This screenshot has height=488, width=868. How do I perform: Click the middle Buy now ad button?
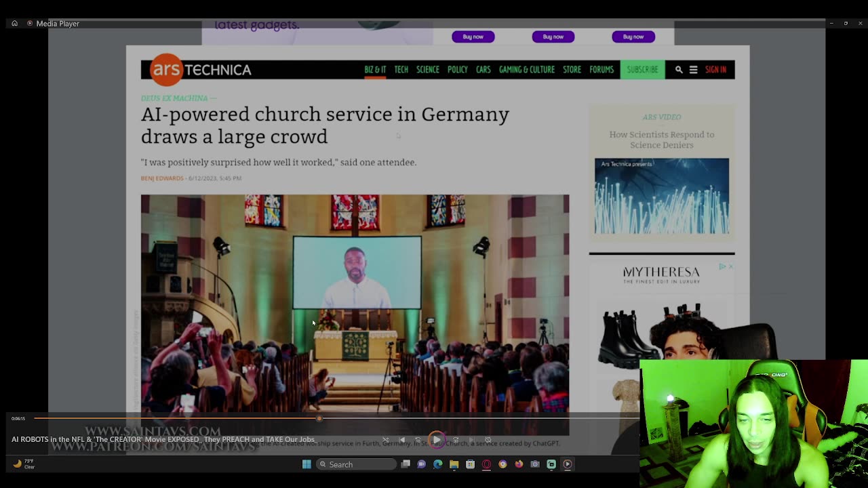coord(553,37)
